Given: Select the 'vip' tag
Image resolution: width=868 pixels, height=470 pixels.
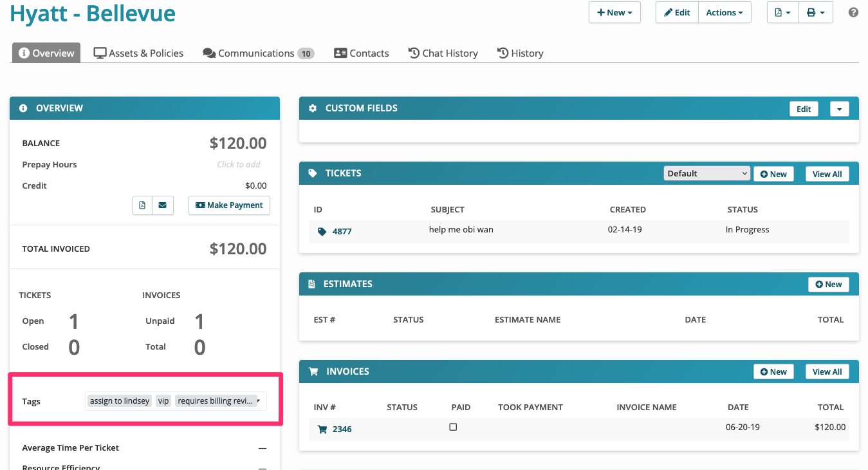Looking at the screenshot, I should click(163, 400).
